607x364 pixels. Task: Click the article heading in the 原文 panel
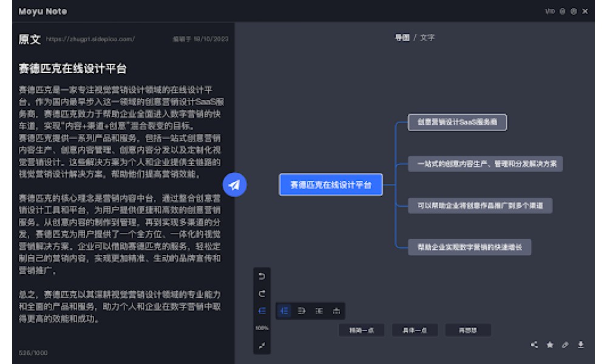(x=73, y=69)
